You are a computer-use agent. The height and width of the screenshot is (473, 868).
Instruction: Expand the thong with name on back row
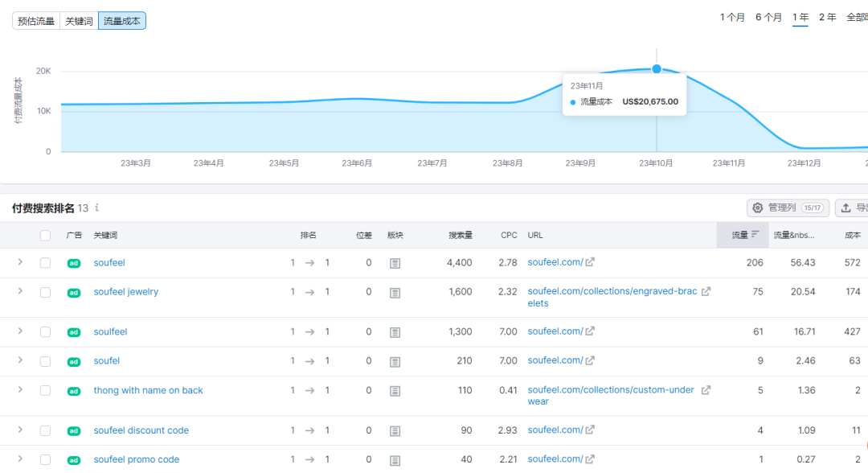coord(18,390)
